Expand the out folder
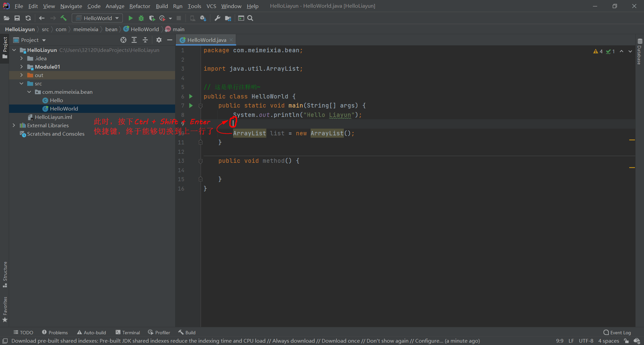The height and width of the screenshot is (345, 644). [21, 75]
